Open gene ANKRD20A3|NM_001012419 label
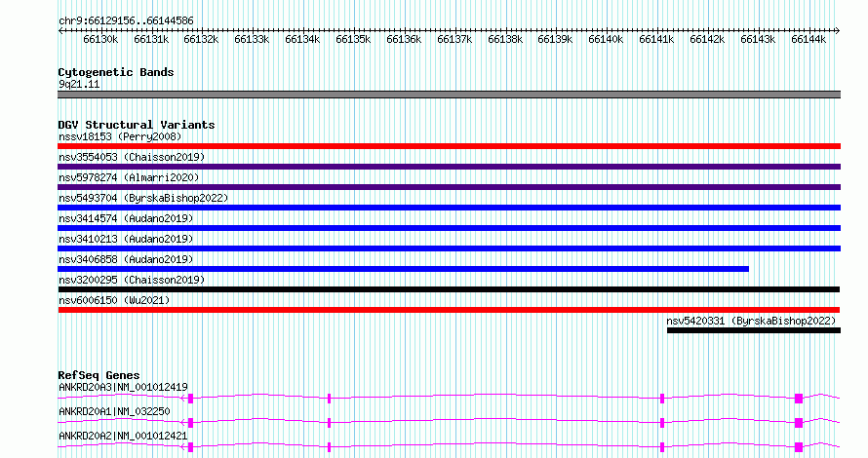Image resolution: width=868 pixels, height=458 pixels. point(123,387)
